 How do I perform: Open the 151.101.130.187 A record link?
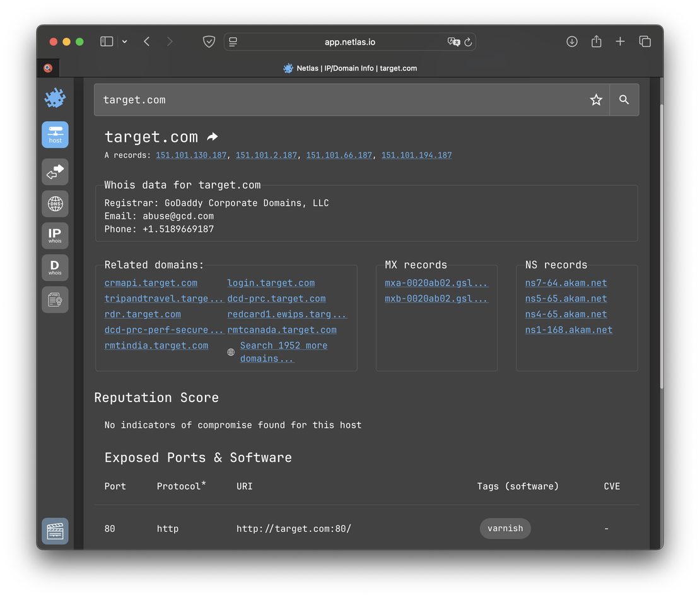[x=191, y=155]
